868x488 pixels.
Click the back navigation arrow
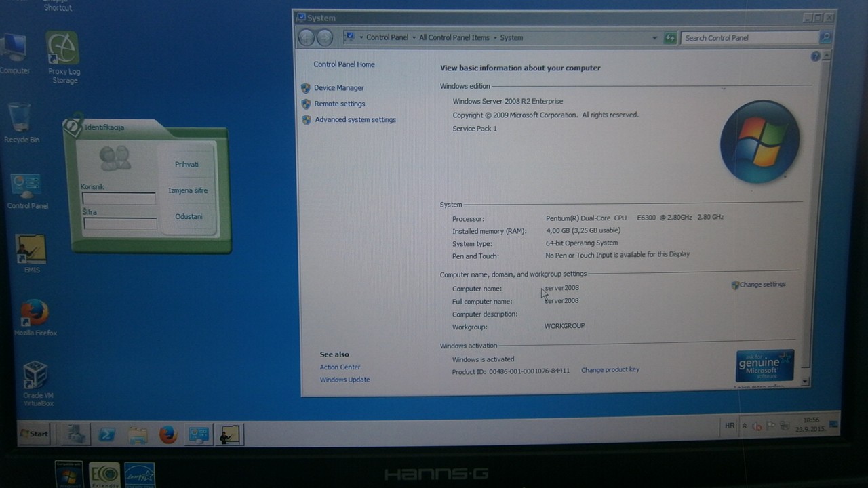307,38
